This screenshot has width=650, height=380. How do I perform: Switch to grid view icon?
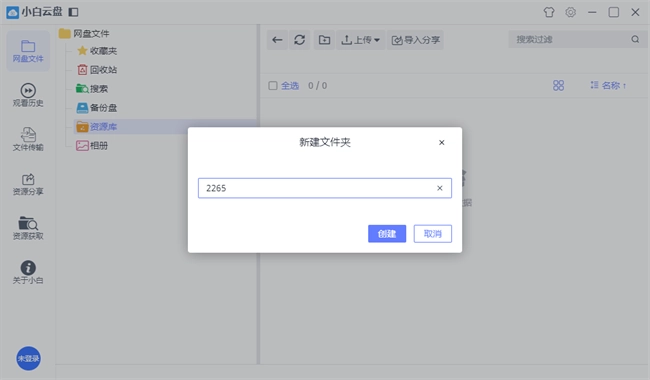(558, 85)
